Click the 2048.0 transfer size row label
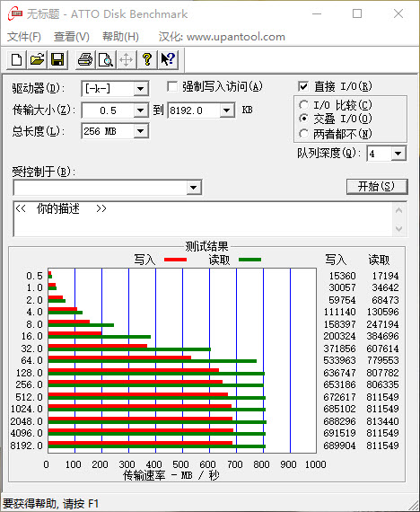This screenshot has height=512, width=420. click(x=26, y=421)
